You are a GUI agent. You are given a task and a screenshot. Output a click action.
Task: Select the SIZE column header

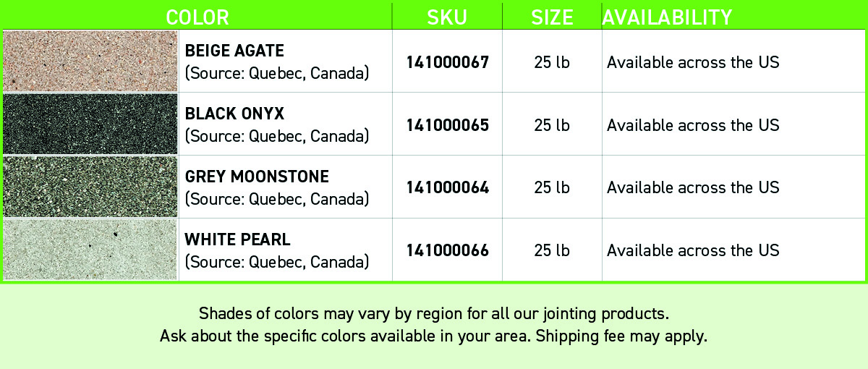[552, 17]
